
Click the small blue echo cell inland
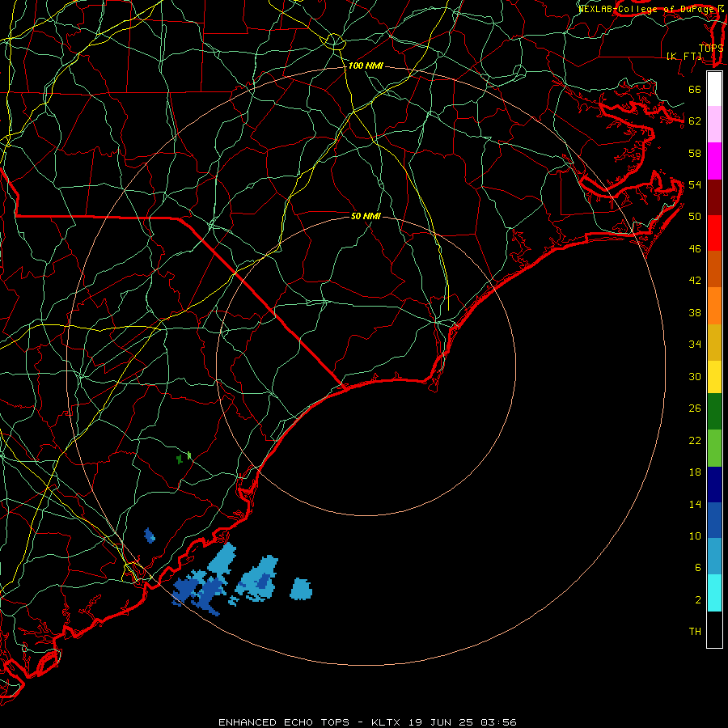[149, 535]
